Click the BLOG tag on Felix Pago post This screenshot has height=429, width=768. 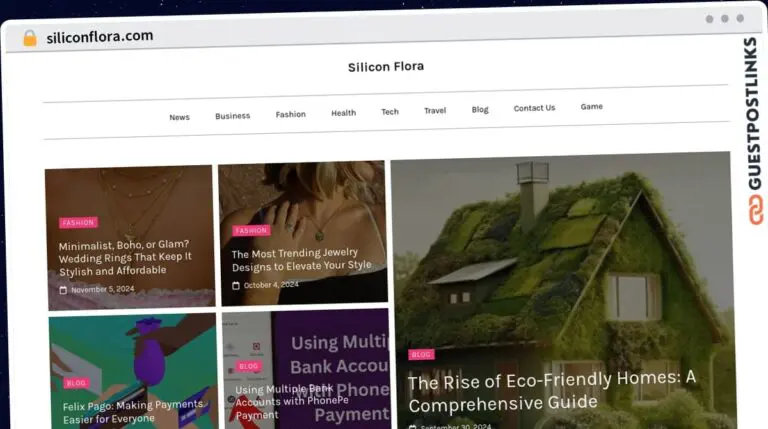pos(76,383)
